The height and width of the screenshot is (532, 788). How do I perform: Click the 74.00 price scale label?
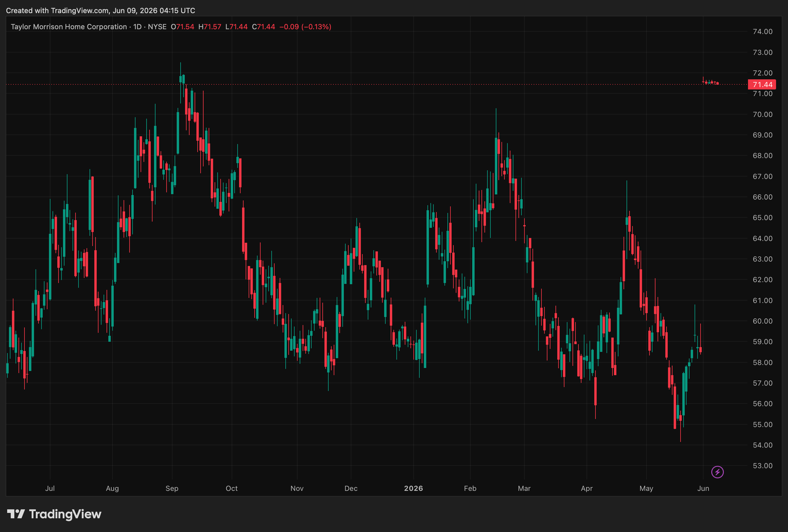pyautogui.click(x=763, y=32)
